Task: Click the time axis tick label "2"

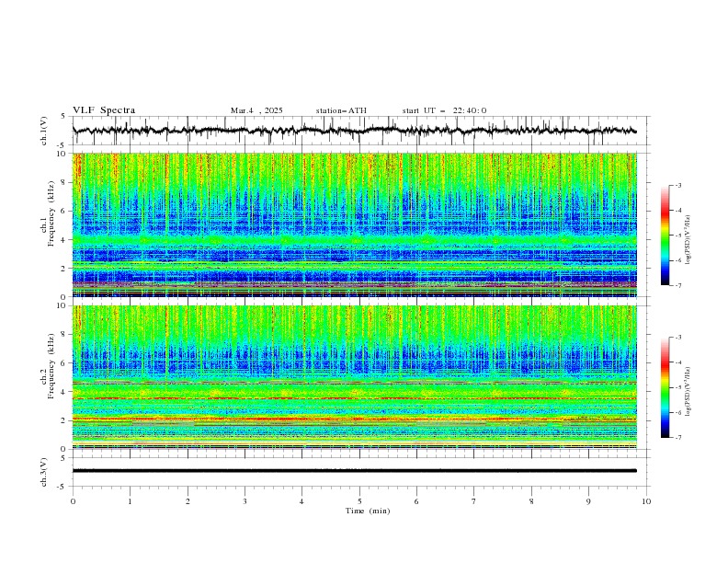Action: click(x=188, y=501)
